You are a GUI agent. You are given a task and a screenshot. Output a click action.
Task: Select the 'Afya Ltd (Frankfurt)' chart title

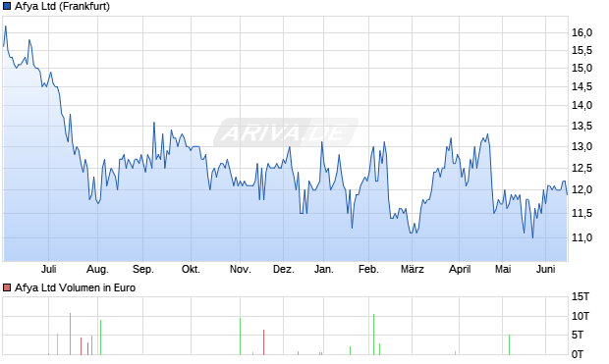(x=62, y=6)
